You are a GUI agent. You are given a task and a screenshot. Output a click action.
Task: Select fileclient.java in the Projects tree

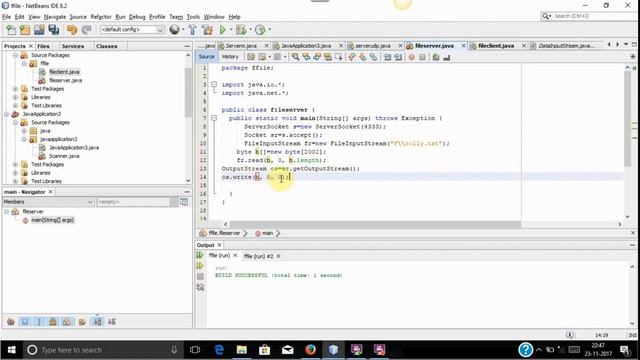pyautogui.click(x=64, y=72)
